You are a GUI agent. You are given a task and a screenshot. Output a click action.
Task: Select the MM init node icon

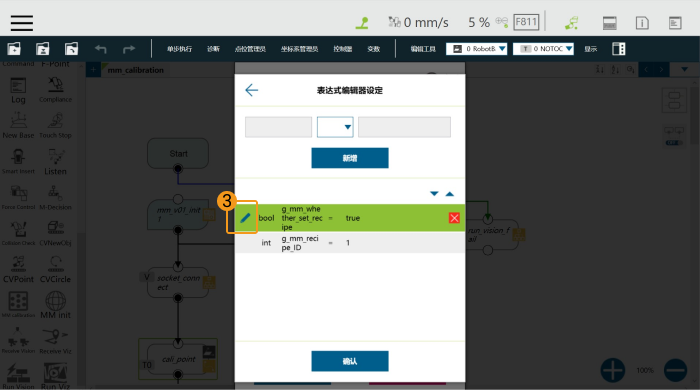click(55, 305)
